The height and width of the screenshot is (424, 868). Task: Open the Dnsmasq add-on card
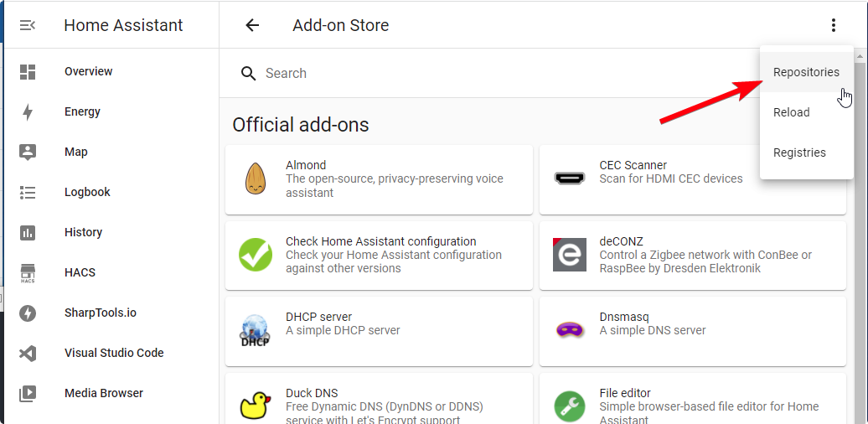[x=693, y=332]
